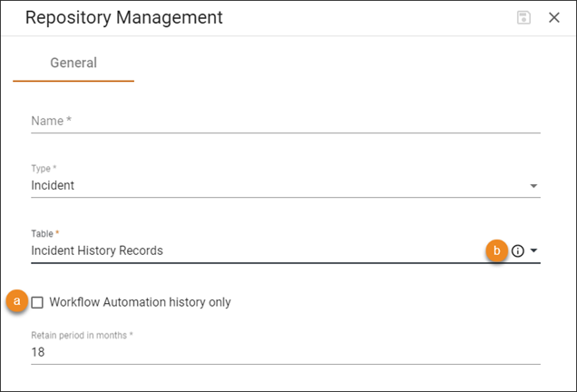This screenshot has width=577, height=392.
Task: Select the Incident value in Type
Action: tap(53, 185)
